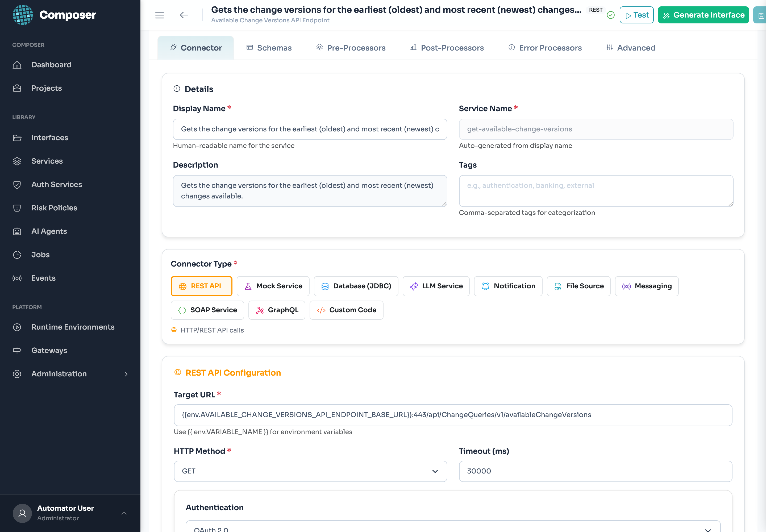This screenshot has height=532, width=766.
Task: Click the Service Name field
Action: [x=596, y=129]
